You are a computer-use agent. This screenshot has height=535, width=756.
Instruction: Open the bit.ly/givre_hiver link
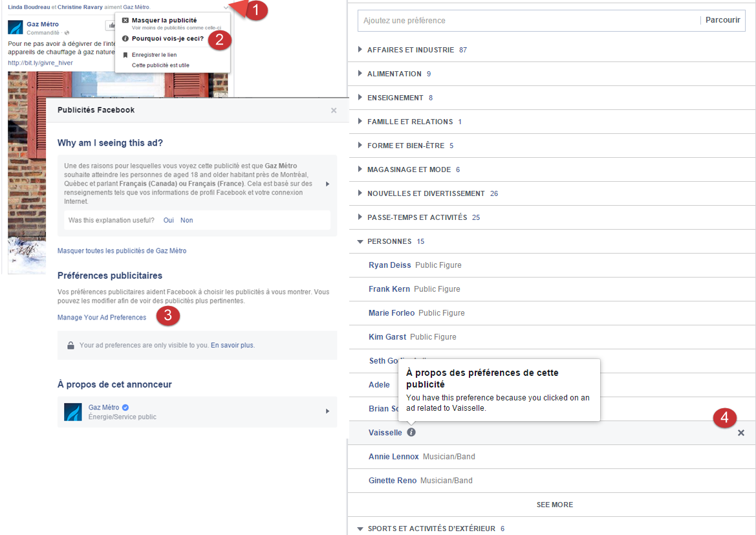[40, 63]
